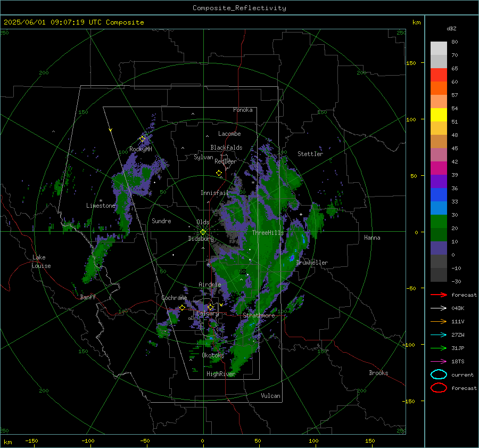
Task: Select the magenta 18TS arrow icon
Action: [439, 362]
